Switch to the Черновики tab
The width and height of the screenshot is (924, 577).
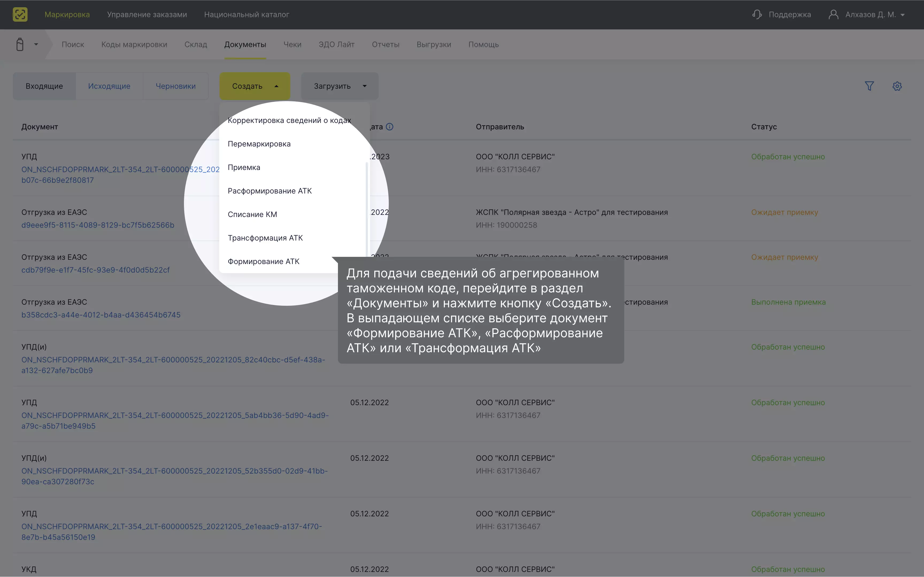[x=176, y=86]
